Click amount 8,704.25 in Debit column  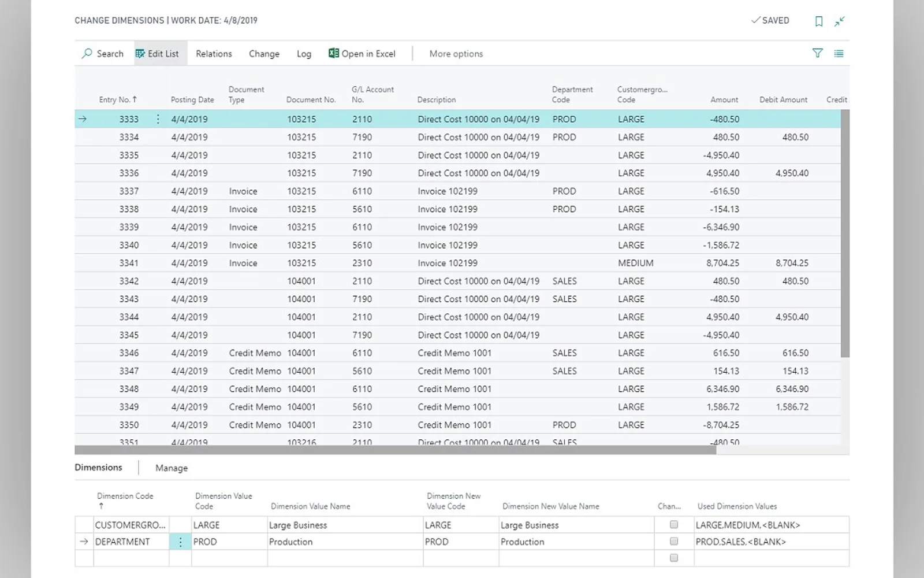point(792,263)
